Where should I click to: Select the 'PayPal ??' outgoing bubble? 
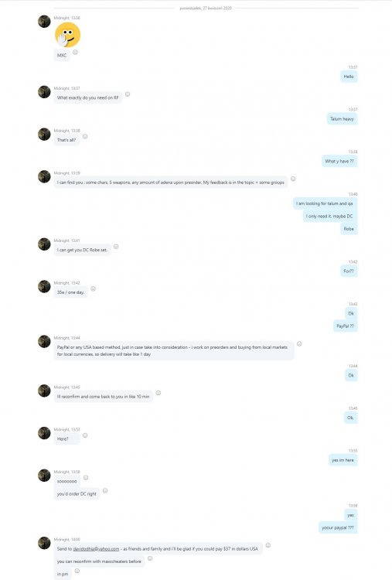[x=345, y=326]
